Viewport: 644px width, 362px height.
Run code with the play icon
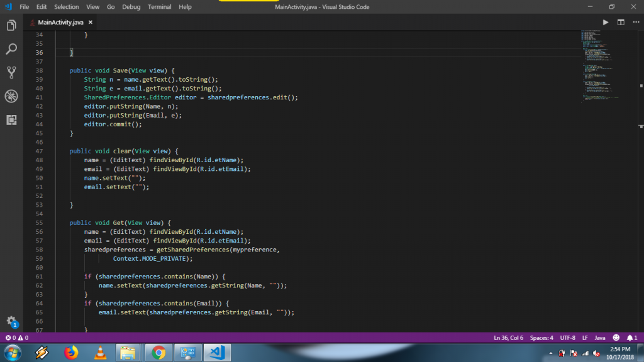click(x=606, y=23)
